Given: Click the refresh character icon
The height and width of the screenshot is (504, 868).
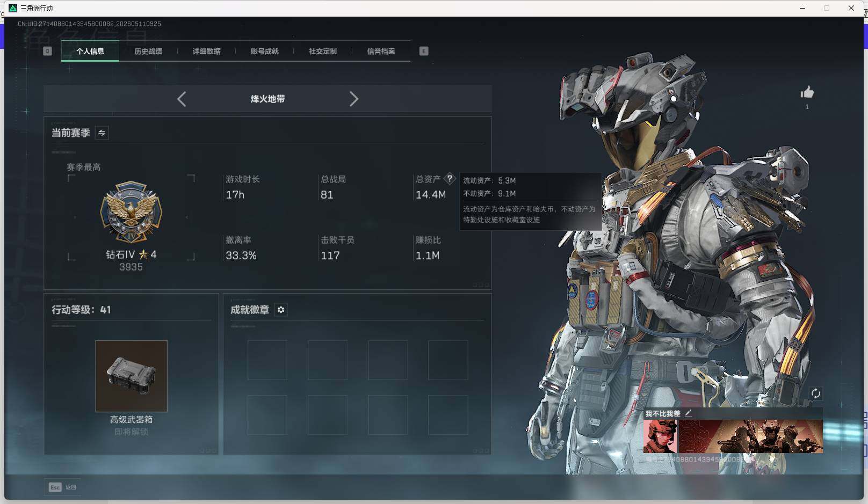Looking at the screenshot, I should (815, 393).
